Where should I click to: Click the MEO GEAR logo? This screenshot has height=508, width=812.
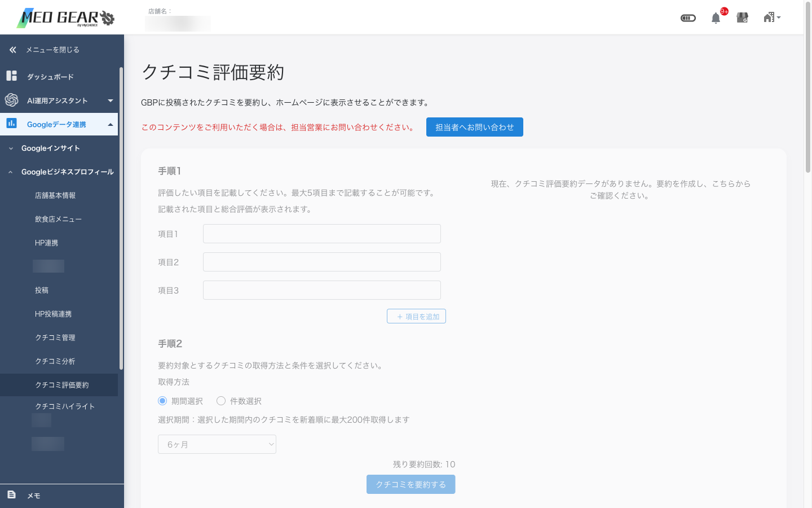click(x=65, y=18)
